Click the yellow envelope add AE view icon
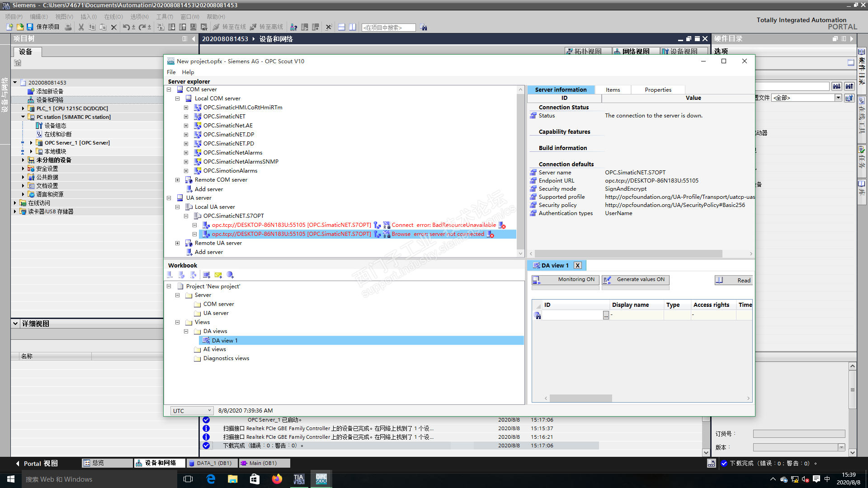Screen dimensions: 868x488 pyautogui.click(x=218, y=275)
